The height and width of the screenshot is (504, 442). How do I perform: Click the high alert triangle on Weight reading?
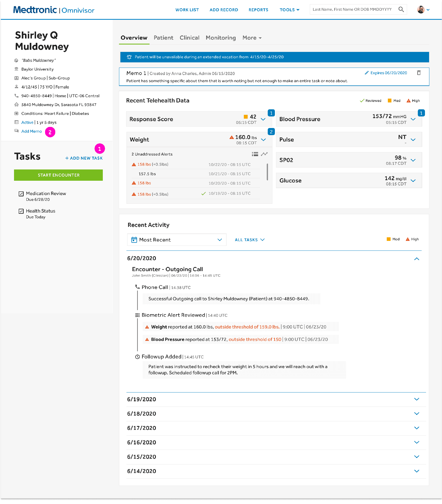coord(232,137)
